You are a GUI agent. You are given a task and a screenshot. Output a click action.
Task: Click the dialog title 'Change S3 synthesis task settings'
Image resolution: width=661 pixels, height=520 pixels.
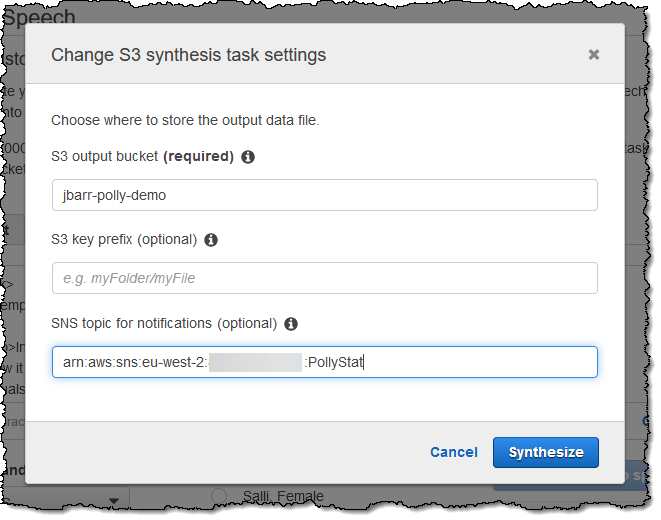[x=188, y=55]
